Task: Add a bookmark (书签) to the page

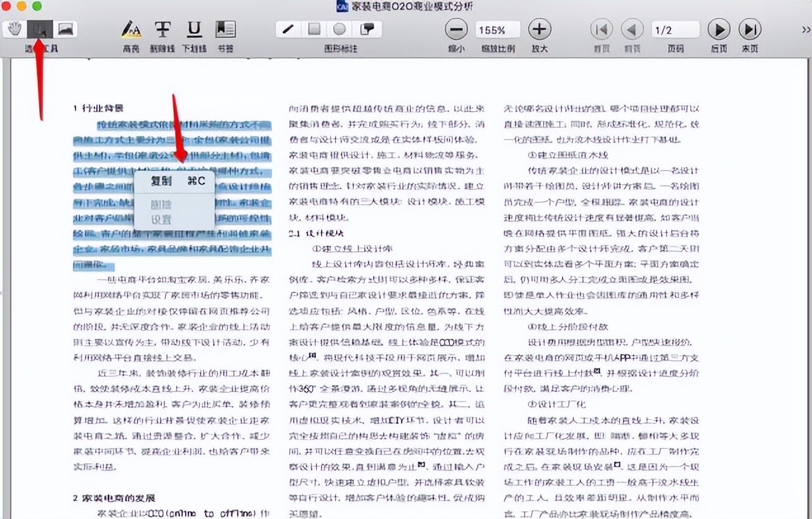Action: (226, 30)
